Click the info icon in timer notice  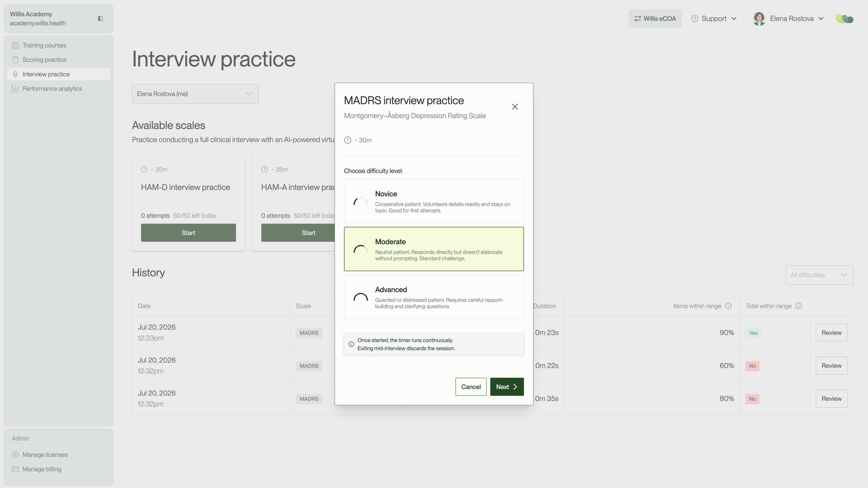coord(351,344)
